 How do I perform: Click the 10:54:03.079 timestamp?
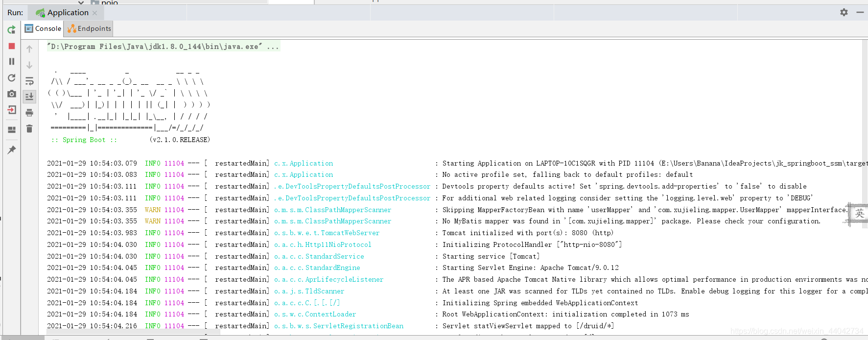click(92, 163)
